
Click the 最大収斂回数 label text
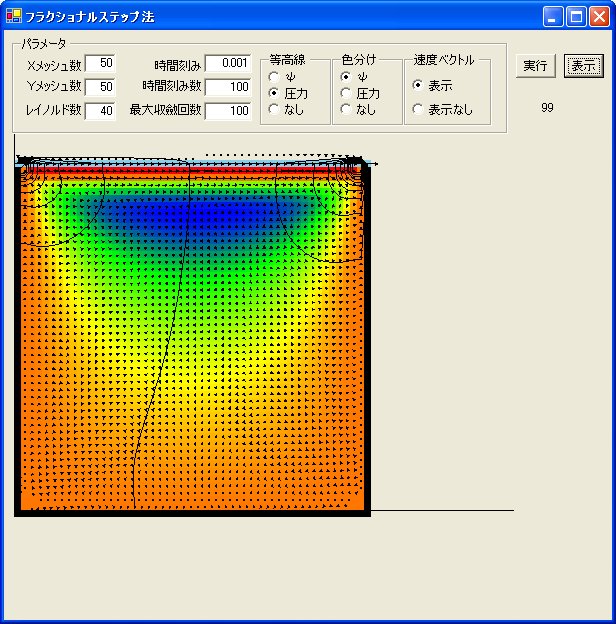pos(165,109)
